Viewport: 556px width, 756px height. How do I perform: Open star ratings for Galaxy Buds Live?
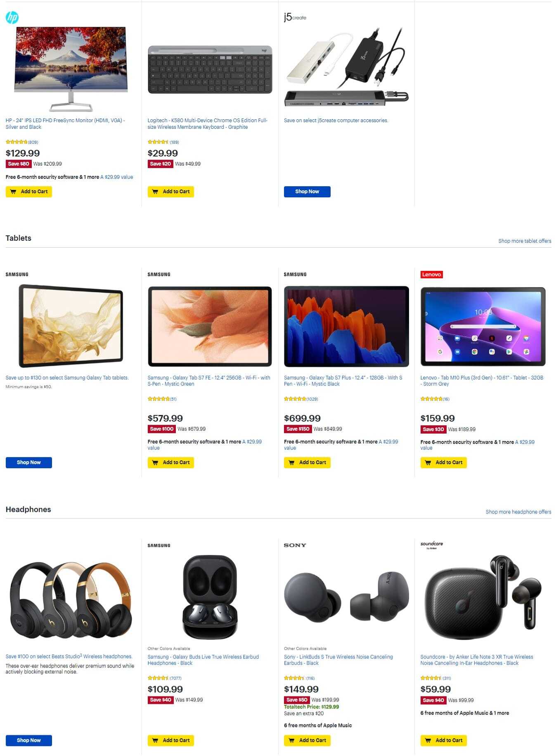pyautogui.click(x=164, y=678)
